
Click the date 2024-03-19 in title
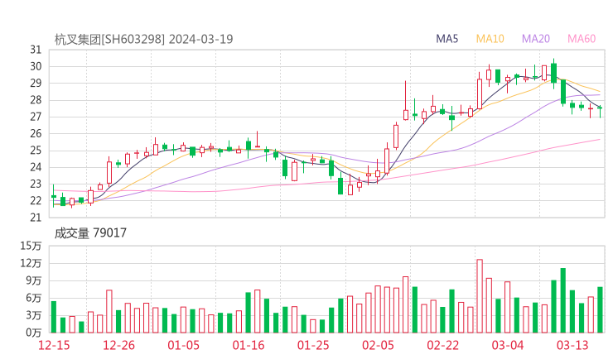(x=201, y=40)
